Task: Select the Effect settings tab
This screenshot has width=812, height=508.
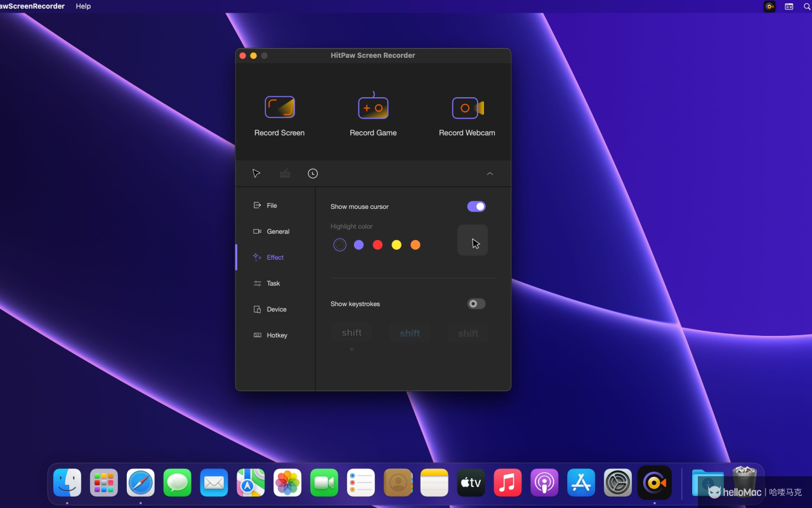Action: (268, 257)
